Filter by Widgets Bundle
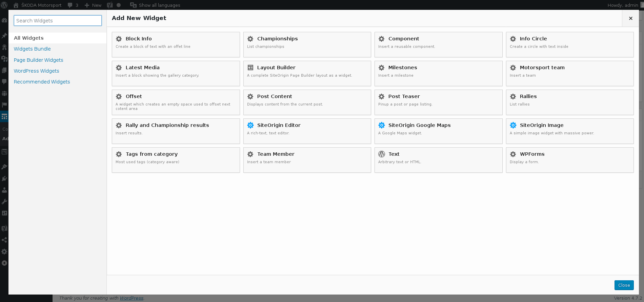This screenshot has width=644, height=302. [32, 49]
